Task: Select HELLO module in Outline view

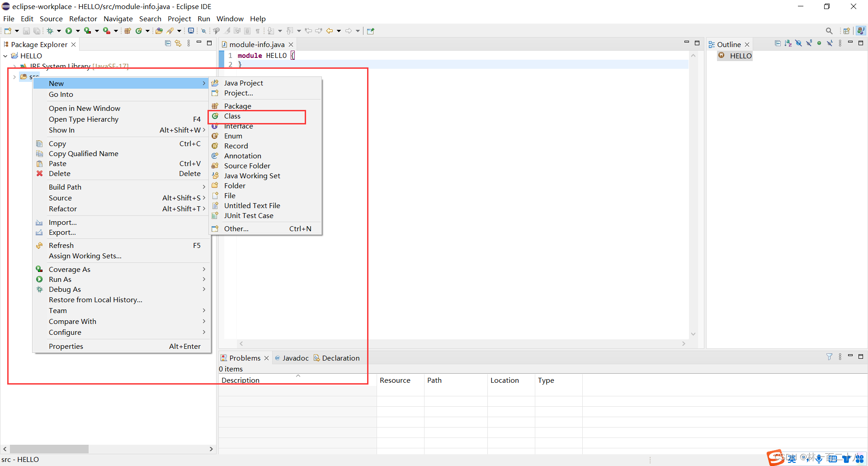Action: click(735, 56)
